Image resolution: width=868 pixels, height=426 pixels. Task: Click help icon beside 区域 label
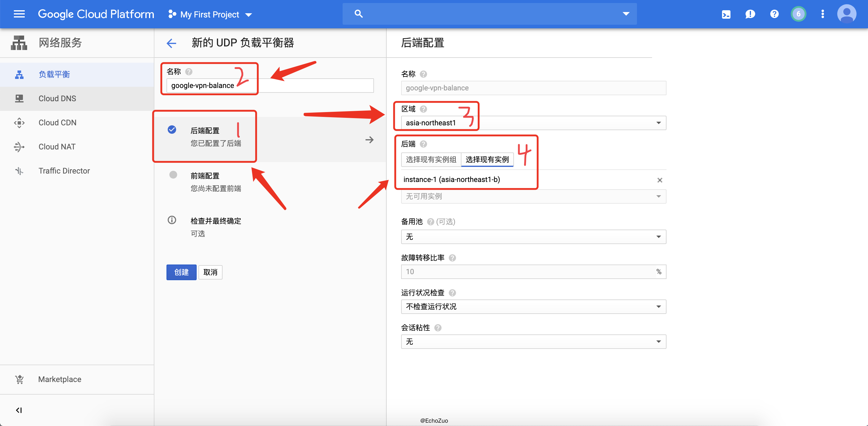pyautogui.click(x=423, y=109)
